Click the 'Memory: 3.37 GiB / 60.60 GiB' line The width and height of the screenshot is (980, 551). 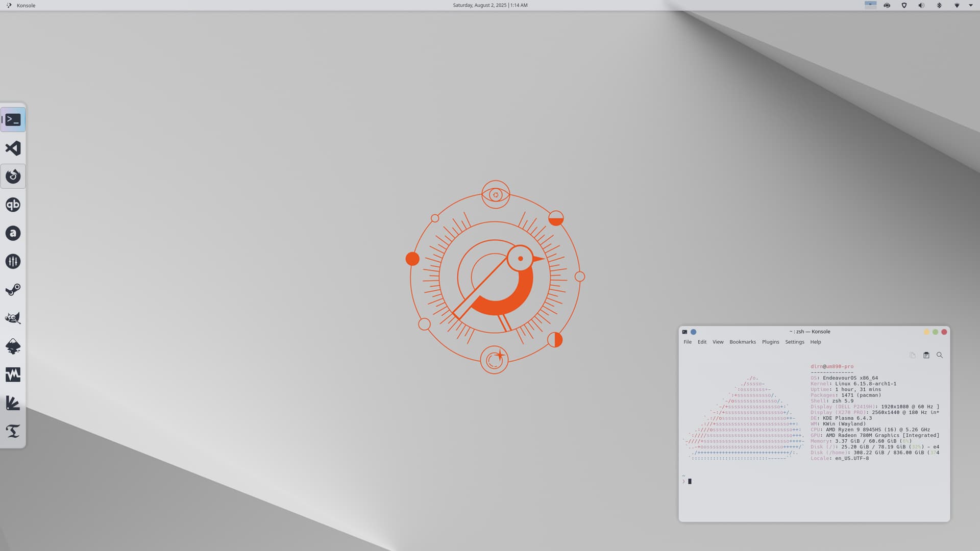(x=861, y=441)
